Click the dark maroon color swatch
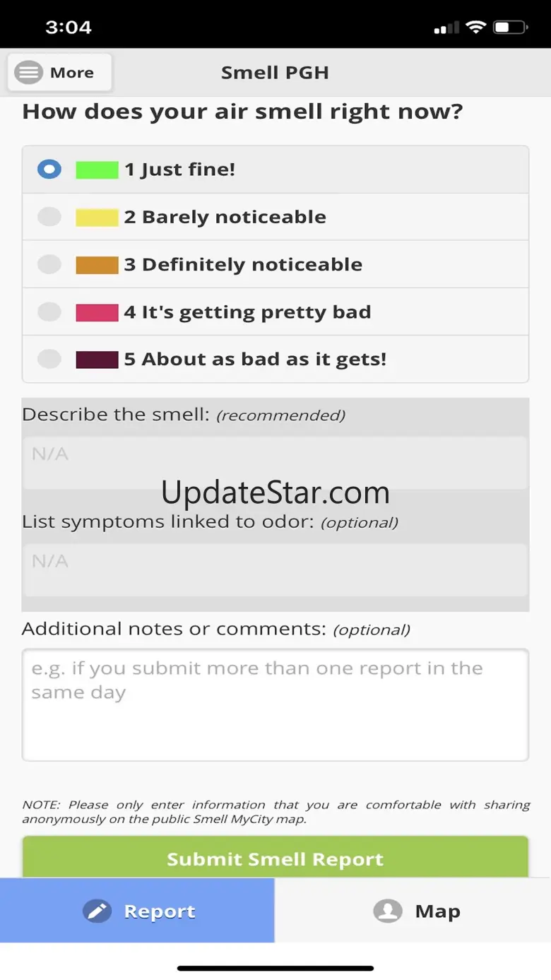This screenshot has height=980, width=551. (x=97, y=359)
